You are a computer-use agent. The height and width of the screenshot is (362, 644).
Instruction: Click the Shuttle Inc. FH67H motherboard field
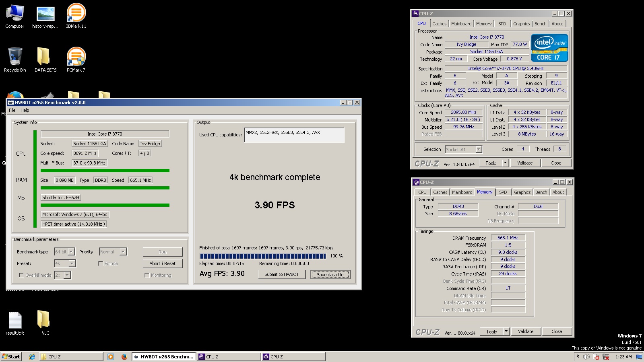[x=61, y=197]
